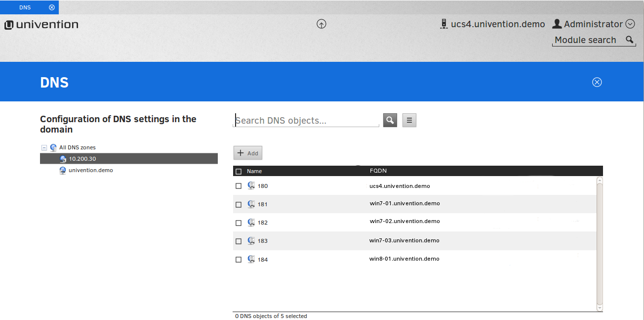Click the host icon of entry 183
The height and width of the screenshot is (320, 644).
pos(251,240)
